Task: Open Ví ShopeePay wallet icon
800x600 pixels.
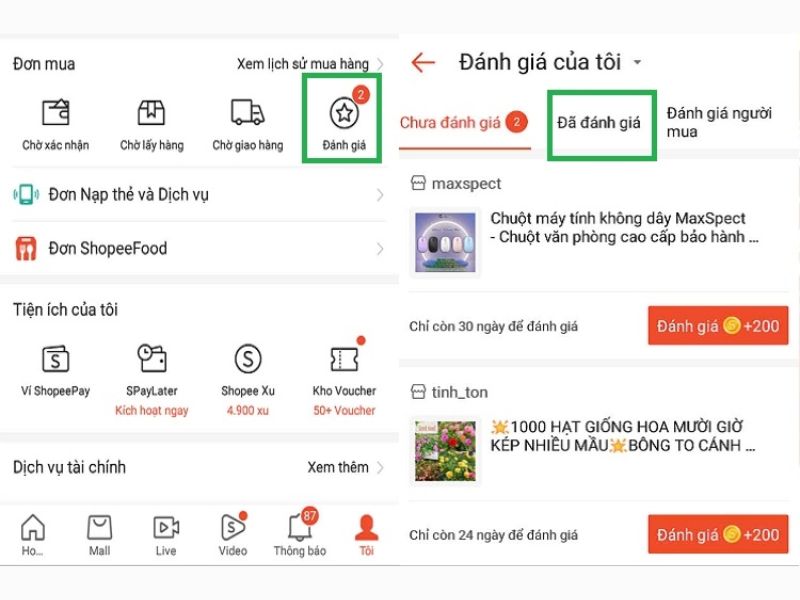Action: [x=55, y=359]
